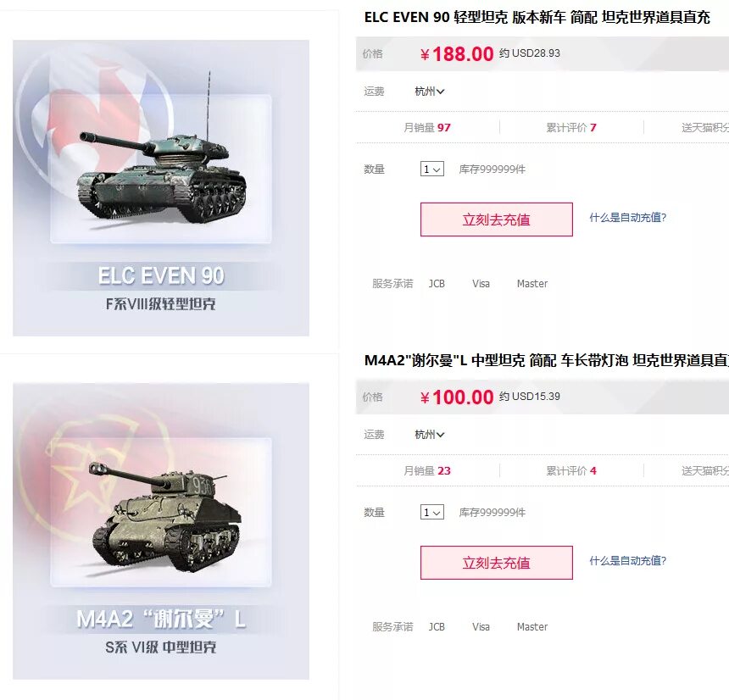The width and height of the screenshot is (729, 700).
Task: Click JCB service promise in ELC listing
Action: click(437, 284)
